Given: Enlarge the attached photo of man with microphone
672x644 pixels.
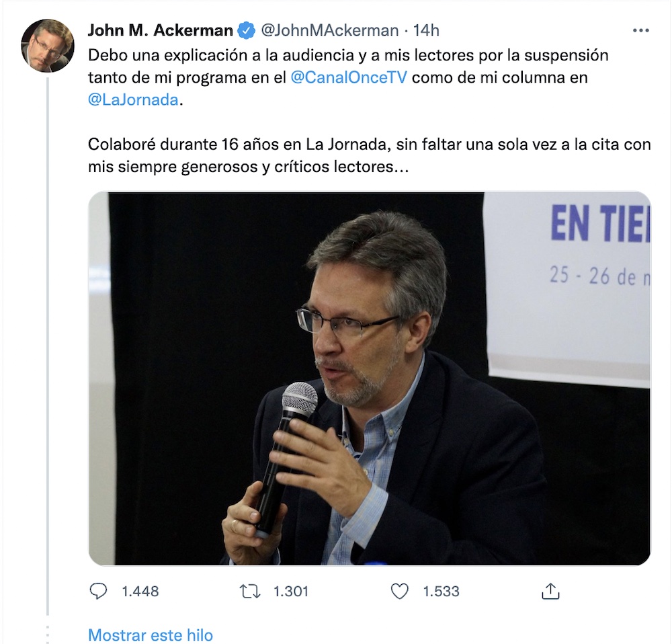Looking at the screenshot, I should tap(370, 378).
